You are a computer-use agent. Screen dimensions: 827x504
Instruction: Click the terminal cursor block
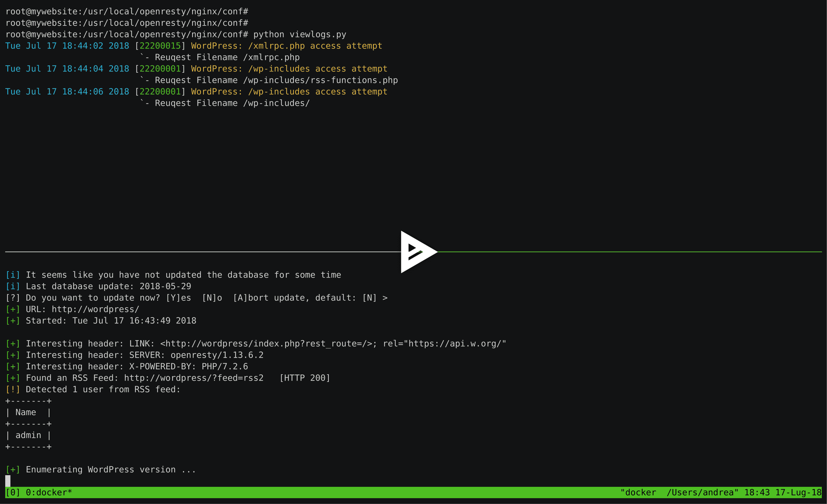coord(8,481)
